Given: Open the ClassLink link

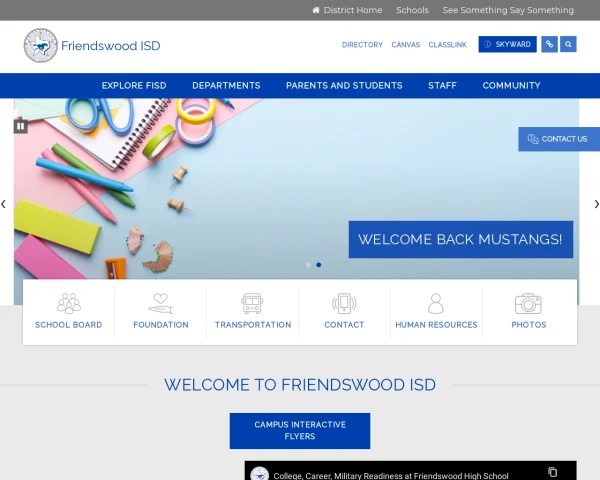Looking at the screenshot, I should pyautogui.click(x=447, y=45).
